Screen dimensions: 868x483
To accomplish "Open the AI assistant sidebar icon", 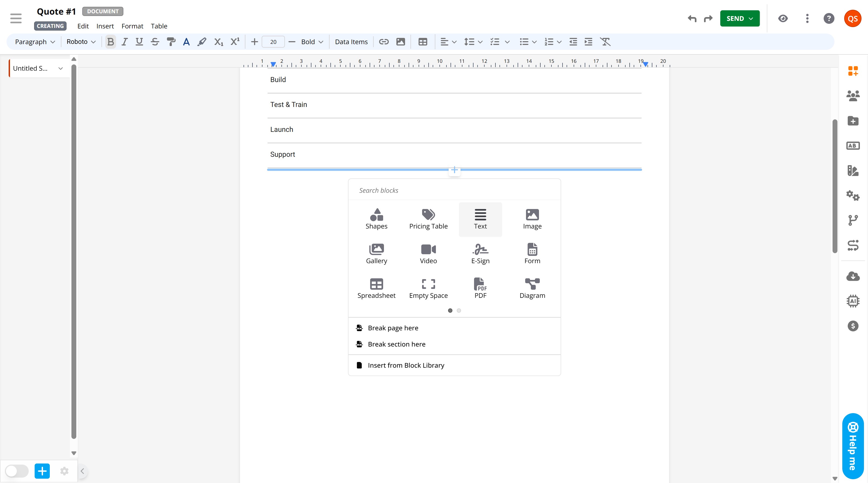I will (x=853, y=301).
